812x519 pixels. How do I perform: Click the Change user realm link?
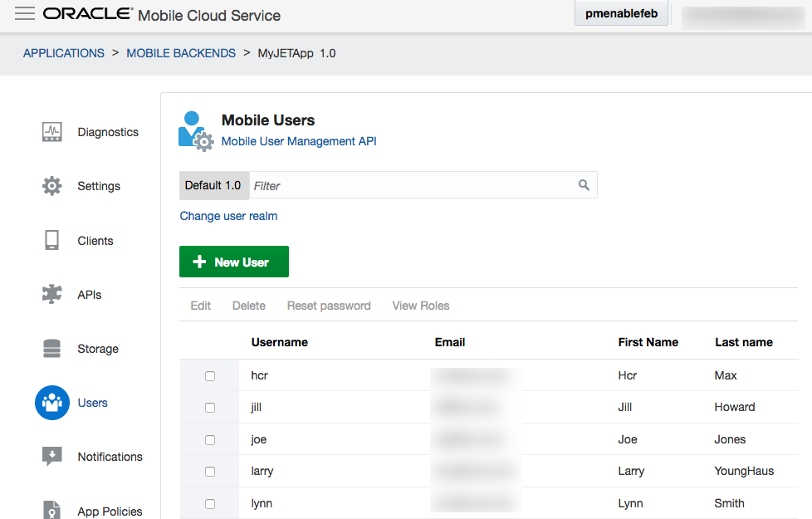[229, 216]
